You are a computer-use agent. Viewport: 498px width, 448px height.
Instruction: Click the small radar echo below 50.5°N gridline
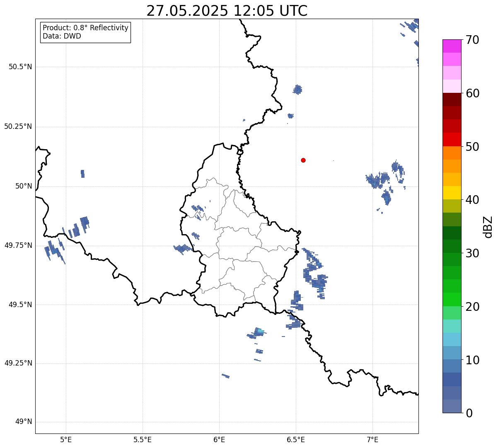coord(297,89)
